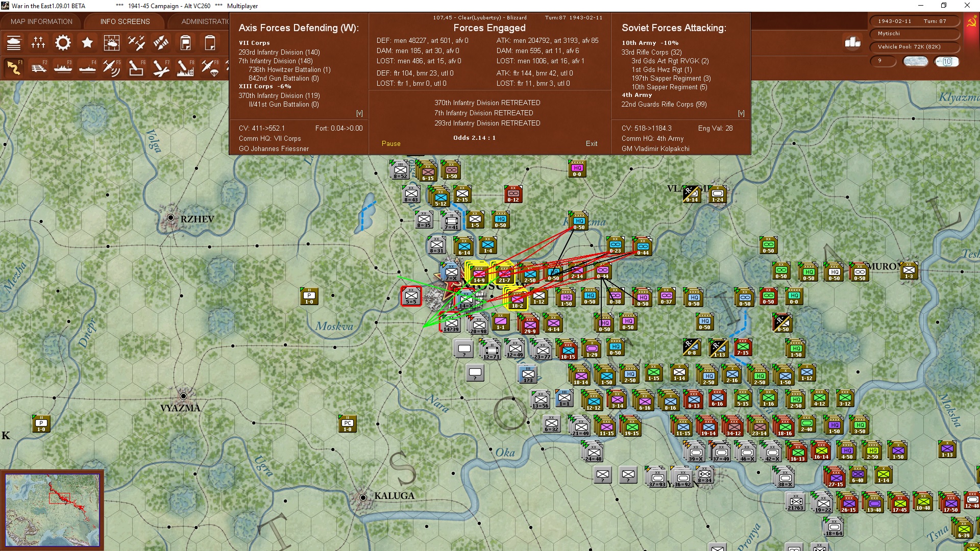The height and width of the screenshot is (551, 980).
Task: Toggle the F7 bomb airfield mode
Action: click(x=160, y=67)
